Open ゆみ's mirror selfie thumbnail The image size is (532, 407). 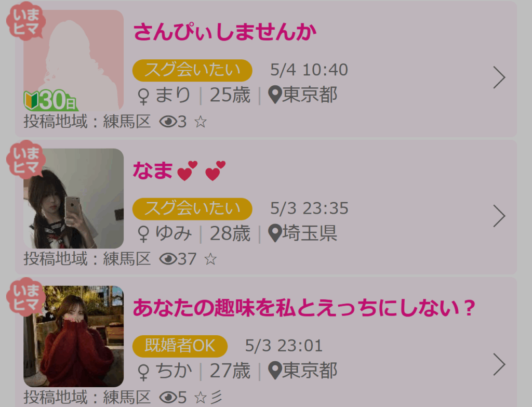74,198
